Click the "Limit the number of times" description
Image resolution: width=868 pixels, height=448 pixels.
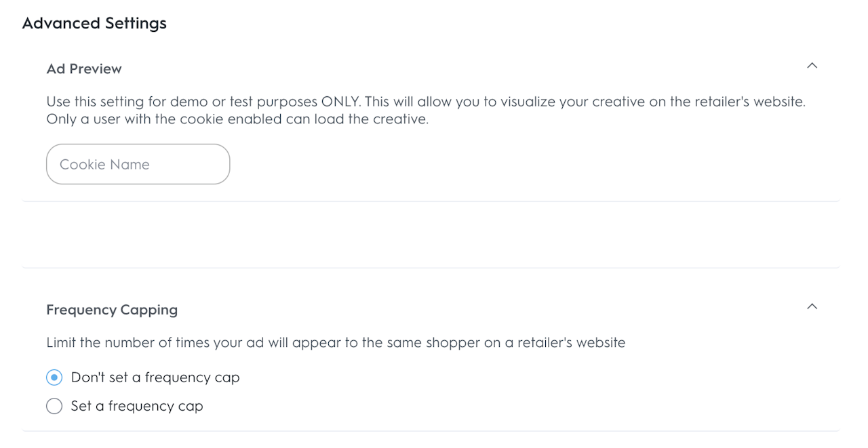[336, 342]
